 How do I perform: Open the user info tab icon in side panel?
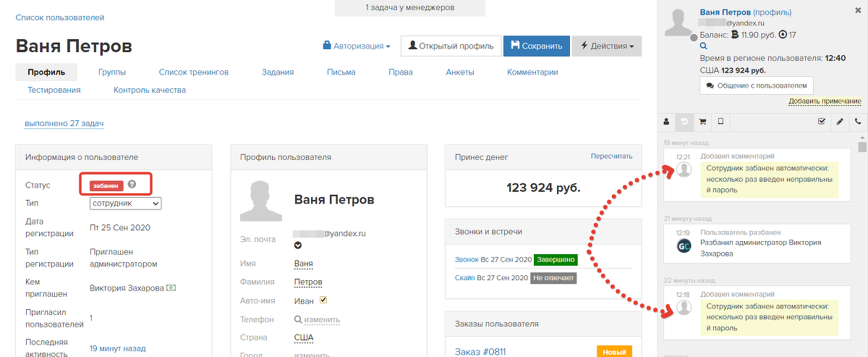[x=666, y=122]
